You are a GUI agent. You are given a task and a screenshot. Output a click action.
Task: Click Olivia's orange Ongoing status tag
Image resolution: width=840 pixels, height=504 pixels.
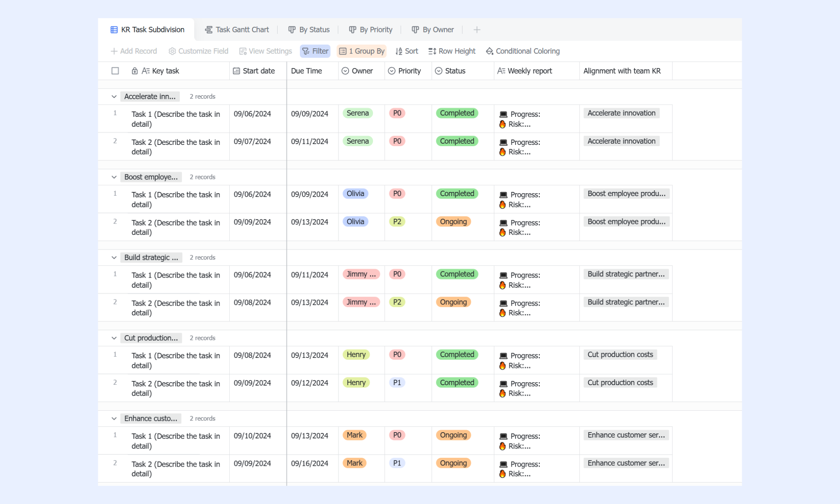point(453,222)
